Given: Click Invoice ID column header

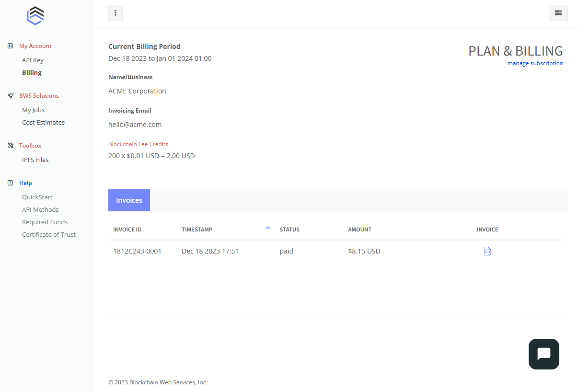Looking at the screenshot, I should 127,230.
